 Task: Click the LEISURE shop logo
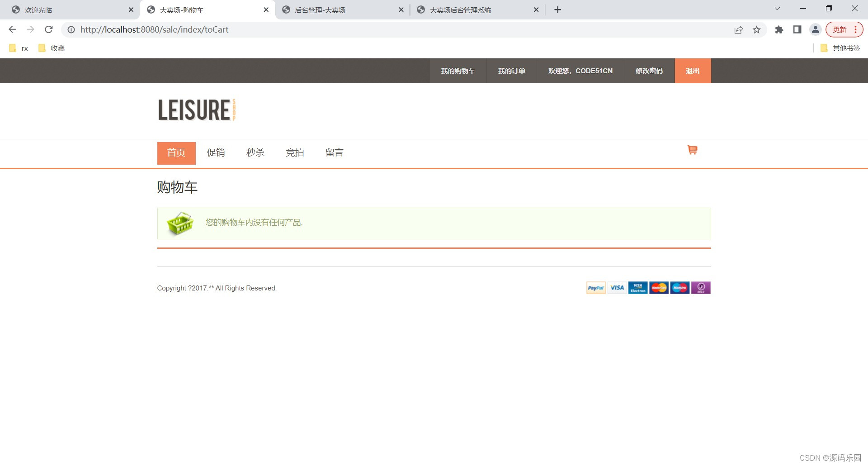tap(196, 109)
